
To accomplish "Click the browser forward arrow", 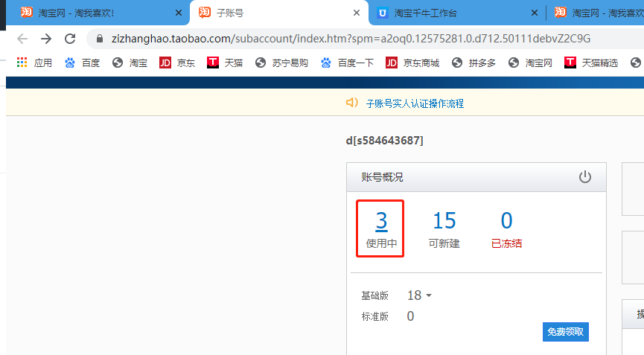I will pos(46,39).
